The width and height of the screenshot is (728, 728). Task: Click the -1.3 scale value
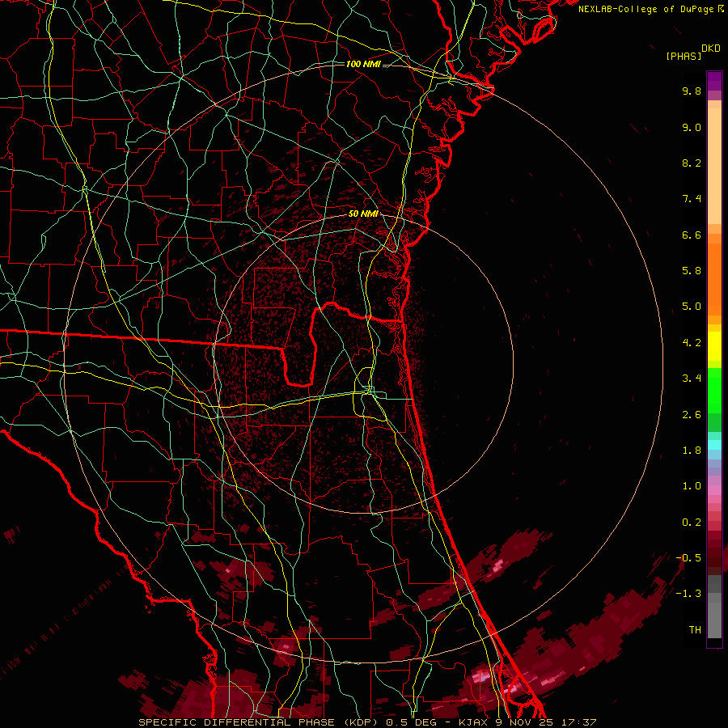click(x=688, y=594)
